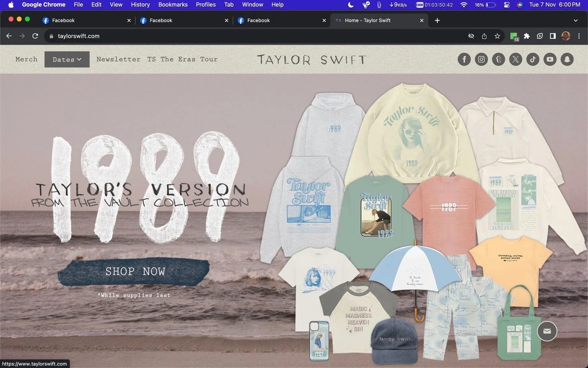This screenshot has height=368, width=588.
Task: Open the Chrome profile avatar
Action: tap(566, 36)
